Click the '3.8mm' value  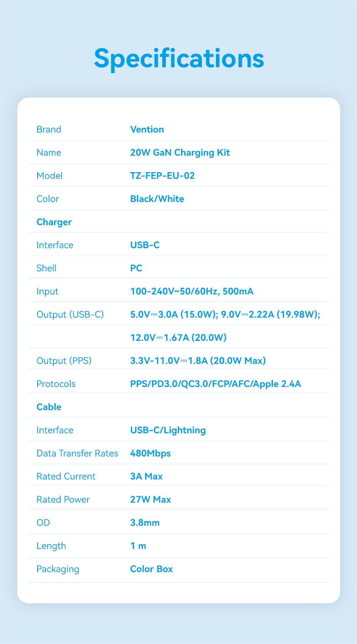pos(145,523)
